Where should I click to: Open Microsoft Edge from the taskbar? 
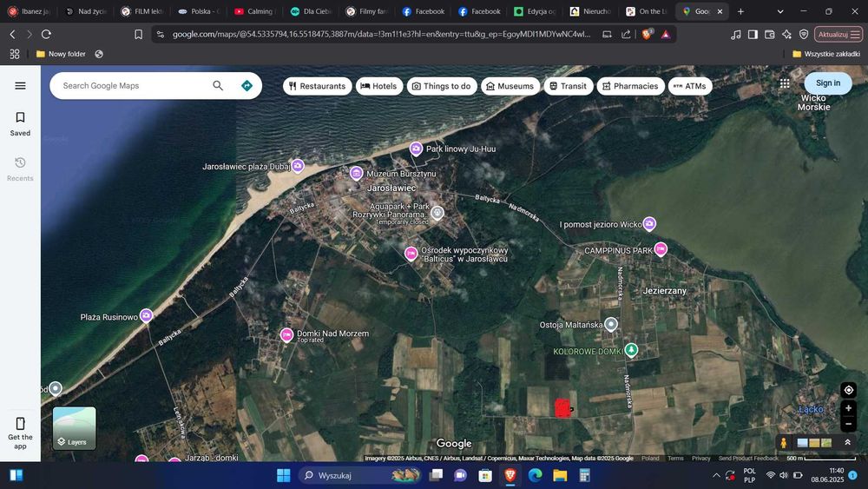point(535,475)
